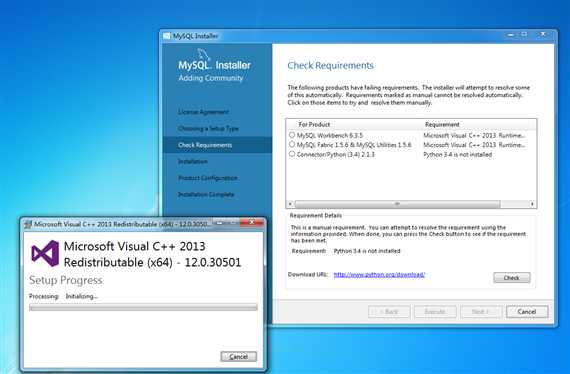Viewport: 570px width, 374px height.
Task: Select the MySQL Fabric 1.5.6 radio button
Action: point(292,144)
